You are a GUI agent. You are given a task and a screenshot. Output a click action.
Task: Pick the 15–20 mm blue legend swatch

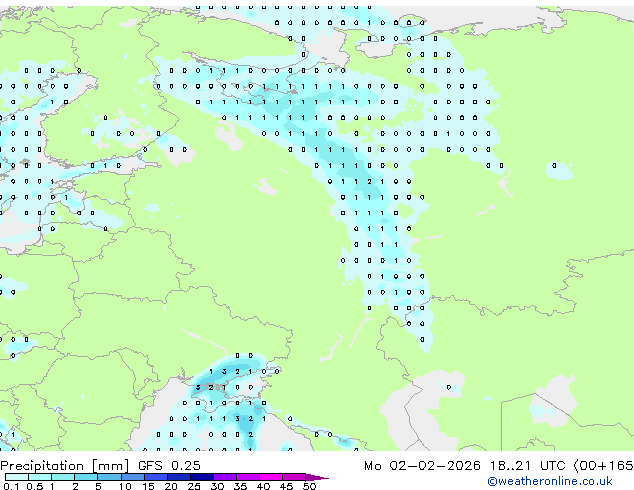point(156,477)
